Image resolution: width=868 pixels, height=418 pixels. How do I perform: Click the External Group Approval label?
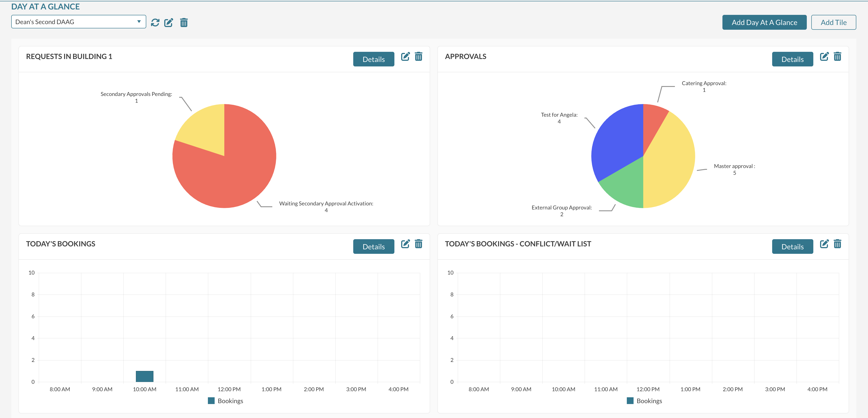point(562,211)
